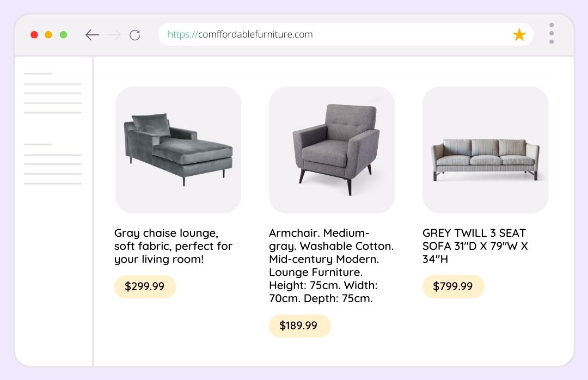Image resolution: width=588 pixels, height=380 pixels.
Task: Open the Gray chaise lounge description
Action: click(x=173, y=246)
